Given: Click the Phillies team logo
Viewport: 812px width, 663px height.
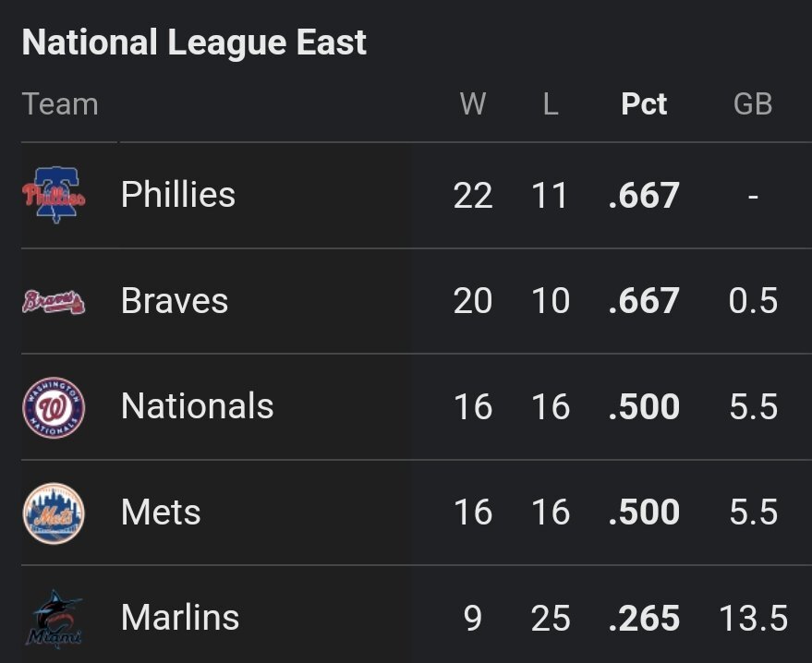Looking at the screenshot, I should [54, 195].
